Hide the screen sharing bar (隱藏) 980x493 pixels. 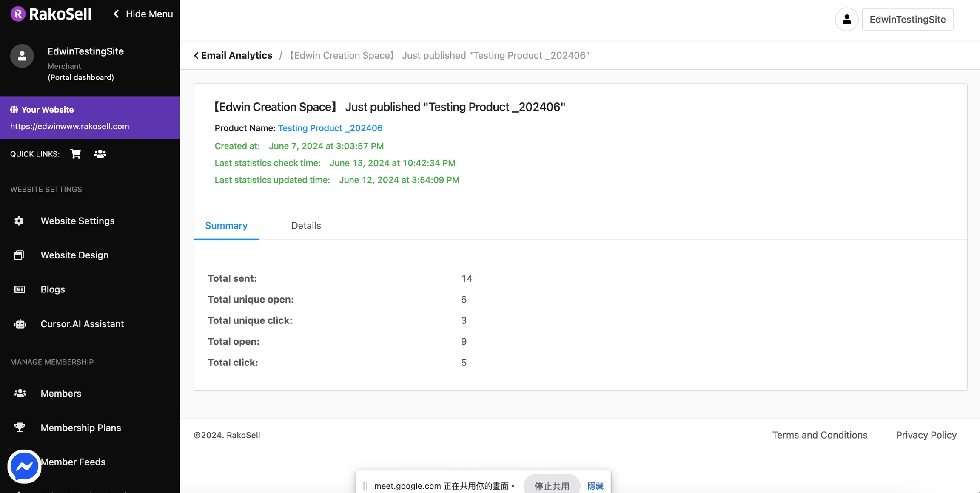coord(595,486)
